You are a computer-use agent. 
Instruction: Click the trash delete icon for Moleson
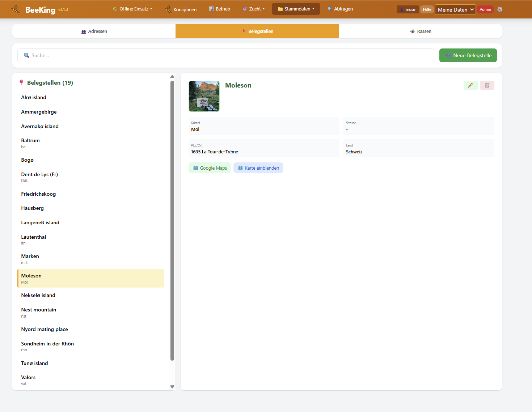[487, 85]
